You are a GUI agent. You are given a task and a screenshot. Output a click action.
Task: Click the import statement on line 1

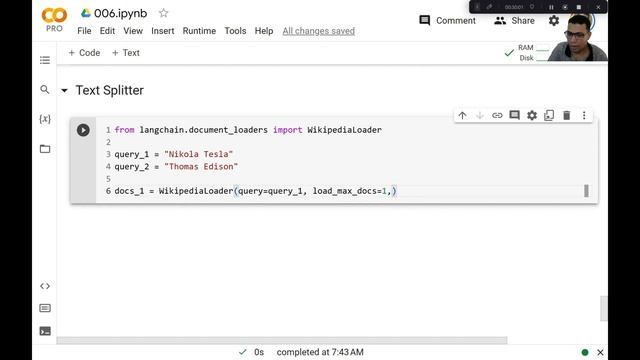pyautogui.click(x=248, y=130)
